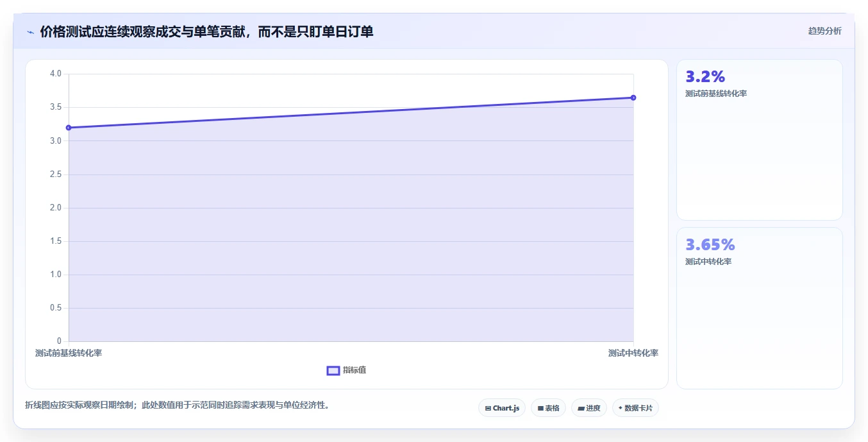This screenshot has width=868, height=442.
Task: Click the chart title 价格测试应连续观察成交
Action: tap(206, 31)
